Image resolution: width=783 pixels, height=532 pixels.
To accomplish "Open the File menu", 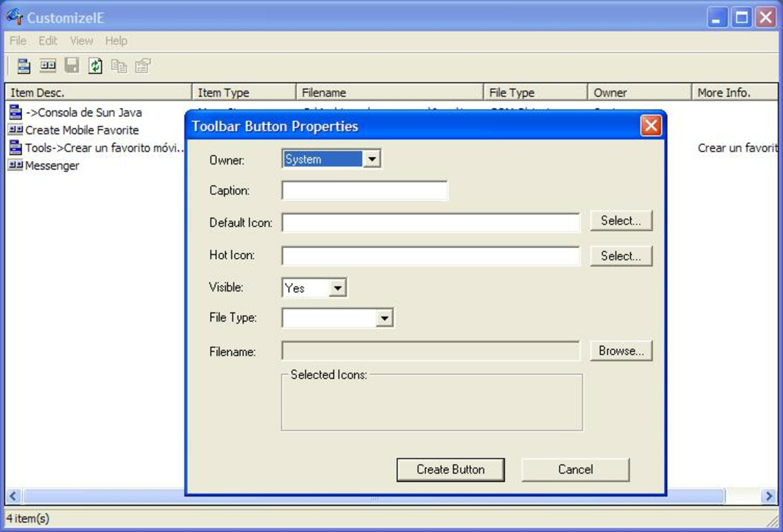I will click(x=18, y=41).
